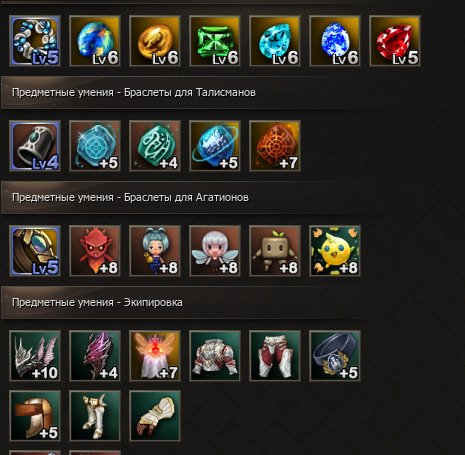Click the golden amber Lv6 jewel
Screen dimensions: 465x455
155,41
